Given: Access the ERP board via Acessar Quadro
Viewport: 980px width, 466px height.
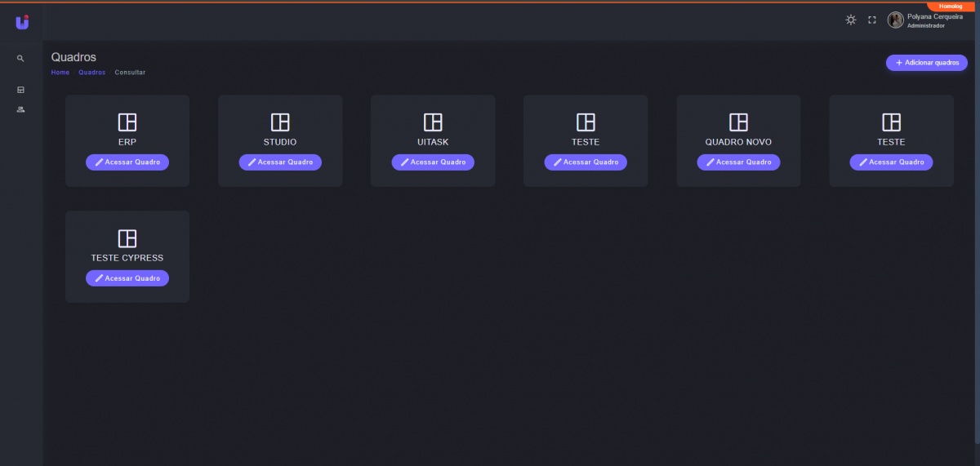Looking at the screenshot, I should tap(127, 162).
